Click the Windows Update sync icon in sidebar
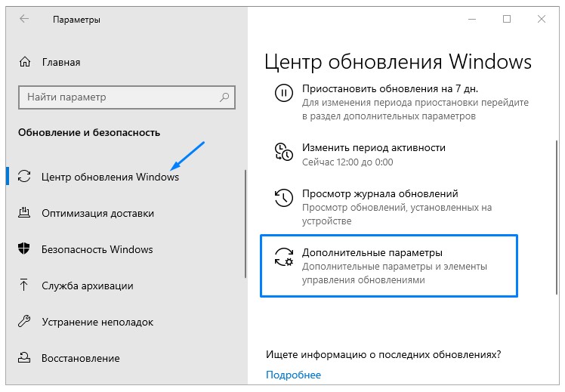Screen dimensions: 565x392 tap(26, 177)
